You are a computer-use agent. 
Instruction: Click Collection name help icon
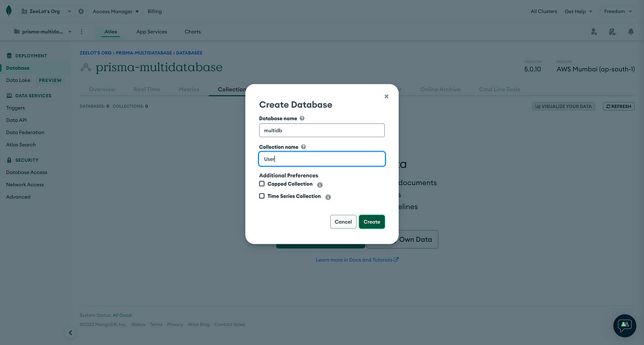[304, 147]
